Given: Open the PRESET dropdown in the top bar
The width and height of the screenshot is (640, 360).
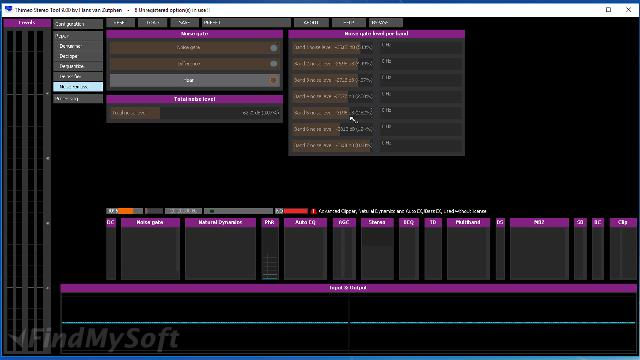Looking at the screenshot, I should pyautogui.click(x=246, y=23).
